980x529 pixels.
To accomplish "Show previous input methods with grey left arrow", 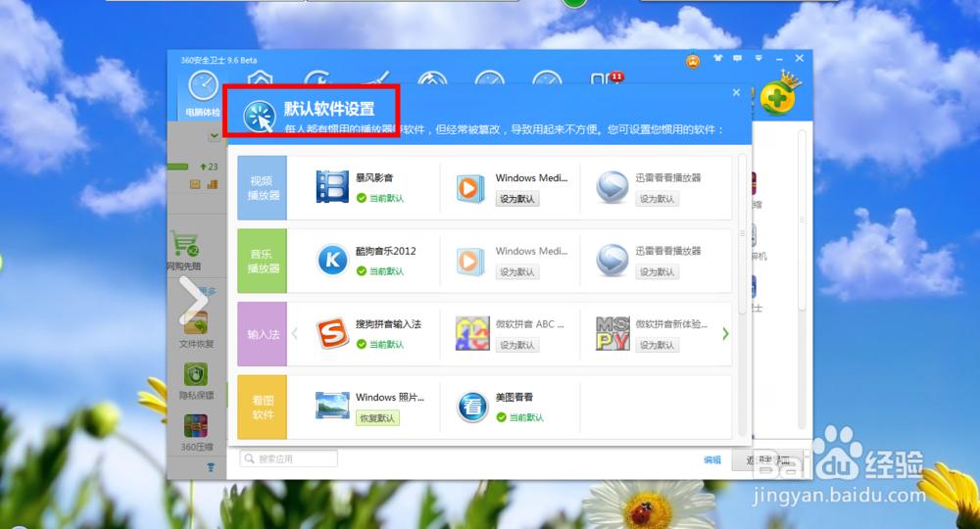I will pyautogui.click(x=295, y=333).
